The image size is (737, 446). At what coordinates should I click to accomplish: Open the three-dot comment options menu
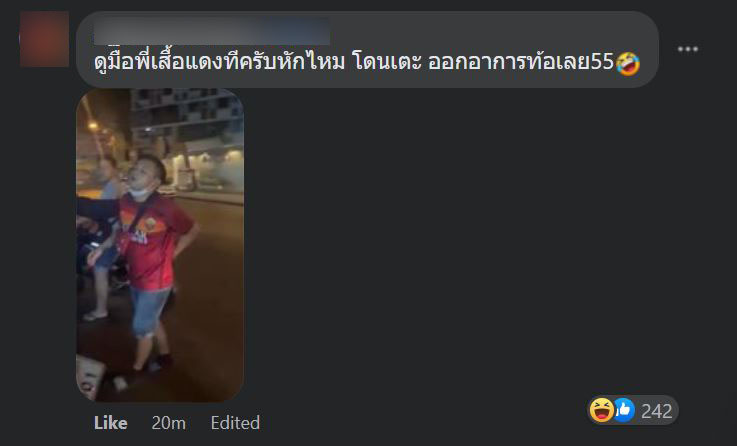[x=687, y=49]
